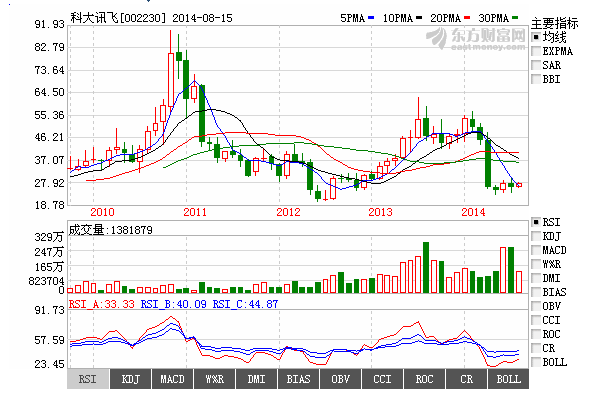Click the 主要指标 heading
The image size is (589, 400).
click(554, 23)
